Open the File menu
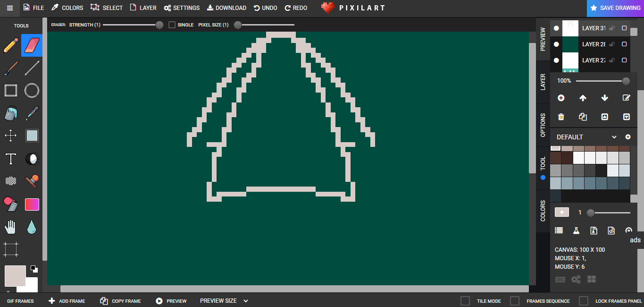This screenshot has width=644, height=307. pos(33,8)
